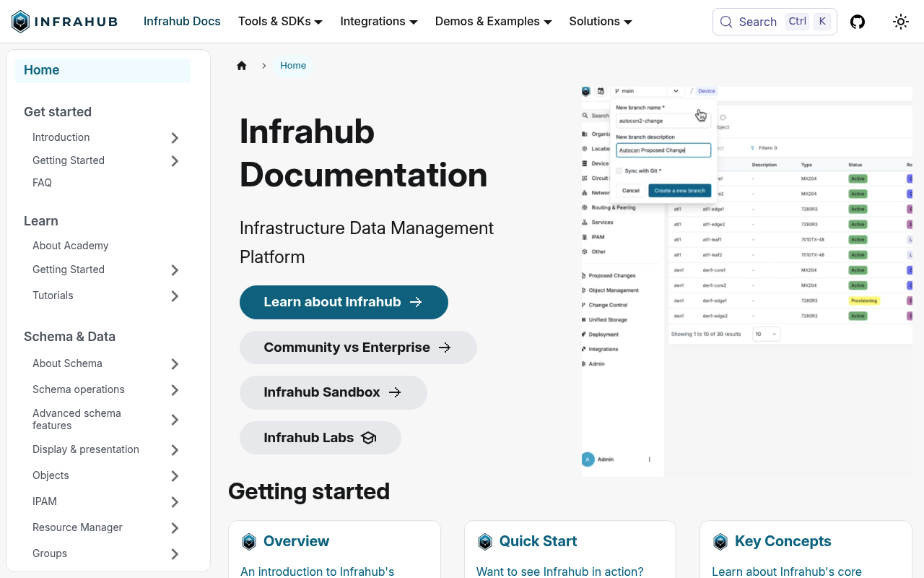Screen dimensions: 924x578
Task: Expand the Getting Started chevron under Learn
Action: pos(175,270)
